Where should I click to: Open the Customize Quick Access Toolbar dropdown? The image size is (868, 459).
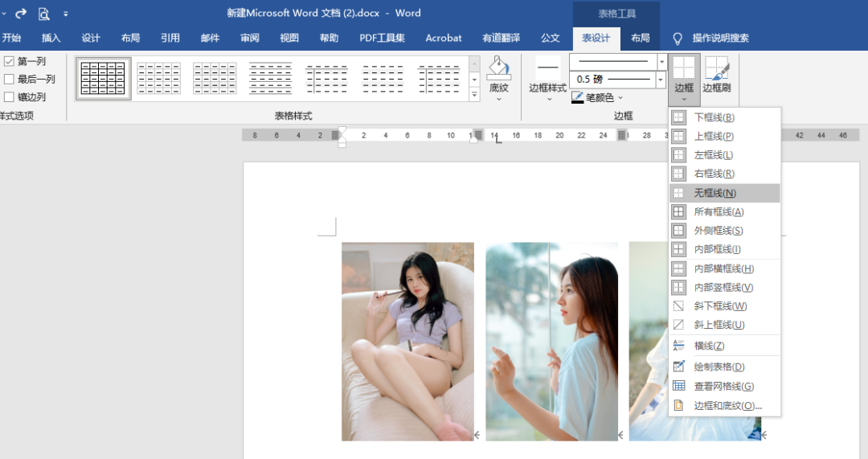click(65, 14)
